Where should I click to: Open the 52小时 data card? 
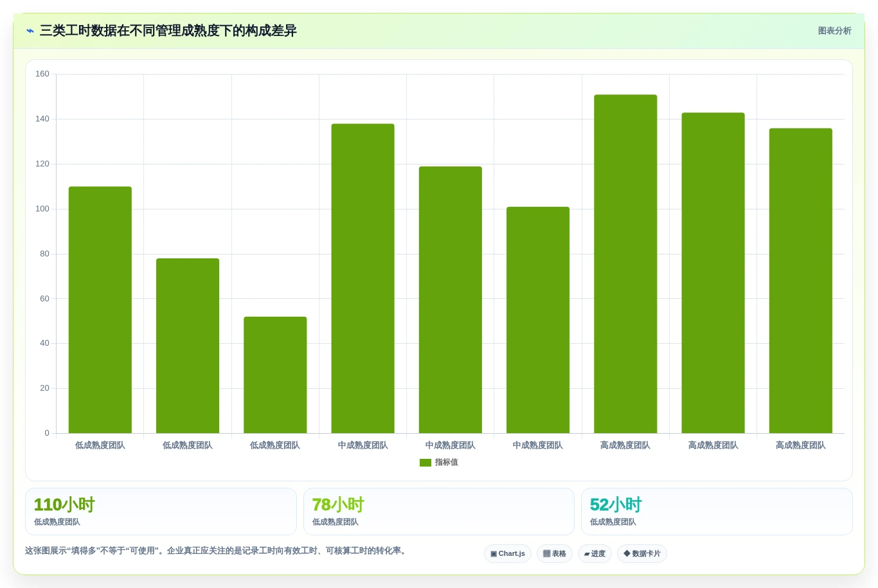pos(717,512)
